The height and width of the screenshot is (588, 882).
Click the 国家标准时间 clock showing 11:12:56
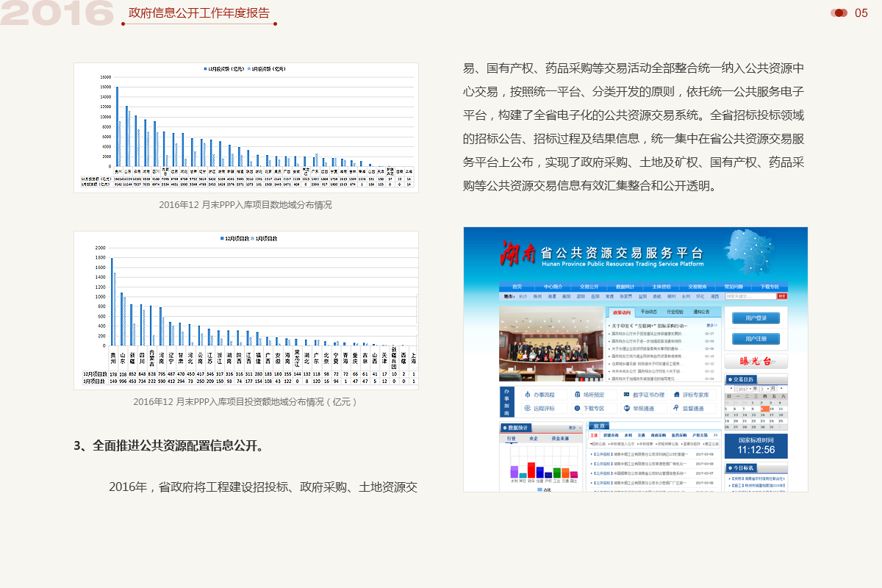point(756,446)
